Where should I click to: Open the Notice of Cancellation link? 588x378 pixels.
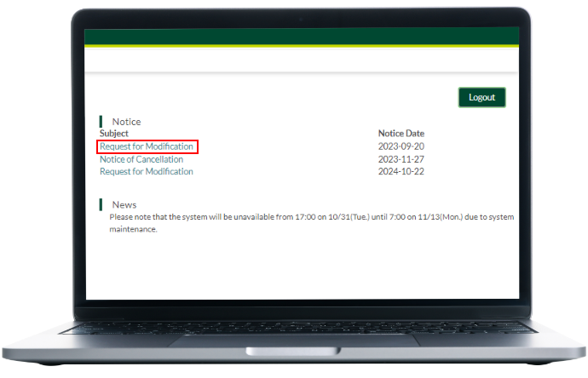(x=141, y=159)
